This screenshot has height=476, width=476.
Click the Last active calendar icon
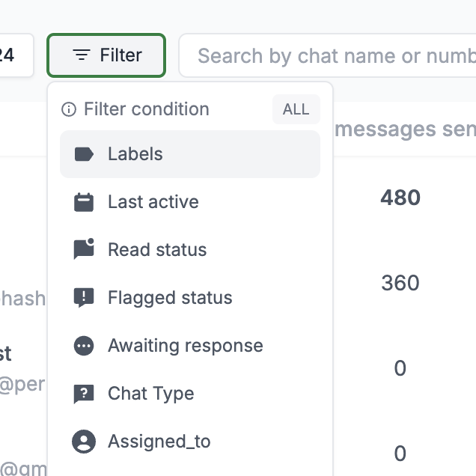(x=84, y=202)
